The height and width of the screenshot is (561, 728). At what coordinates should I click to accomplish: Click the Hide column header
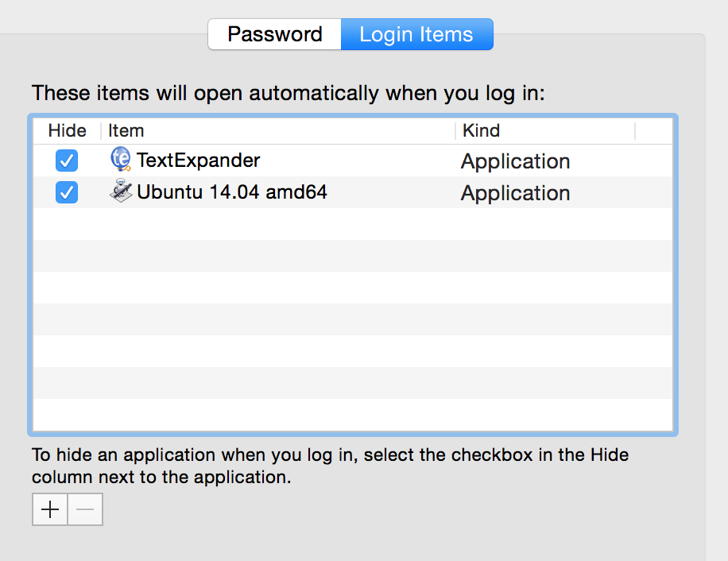(x=68, y=131)
